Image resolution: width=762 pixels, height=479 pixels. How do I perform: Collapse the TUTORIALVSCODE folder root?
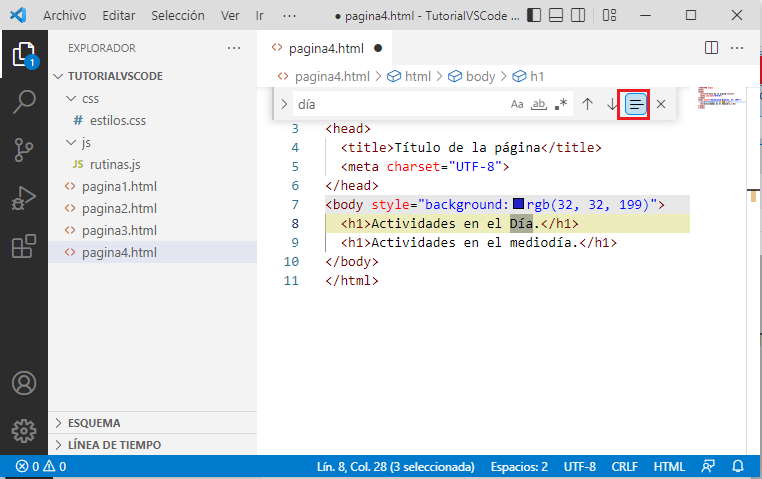pos(58,76)
